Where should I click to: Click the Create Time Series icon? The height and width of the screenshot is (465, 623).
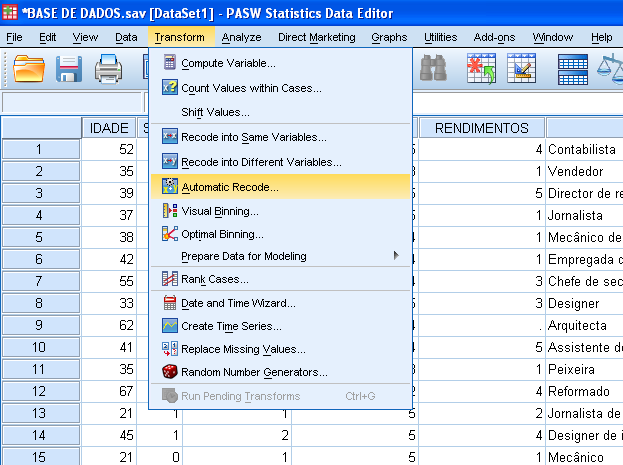click(170, 326)
